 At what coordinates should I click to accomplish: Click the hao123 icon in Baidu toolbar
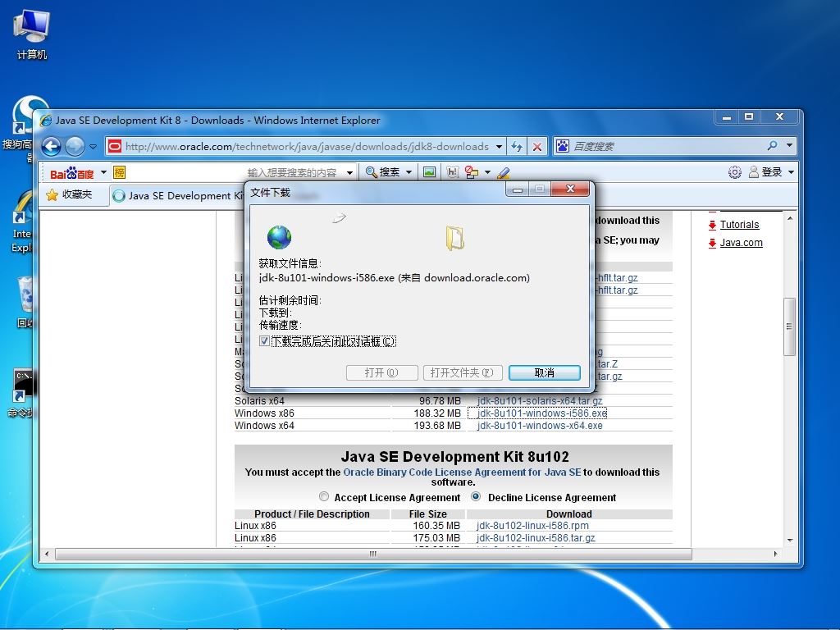(453, 172)
